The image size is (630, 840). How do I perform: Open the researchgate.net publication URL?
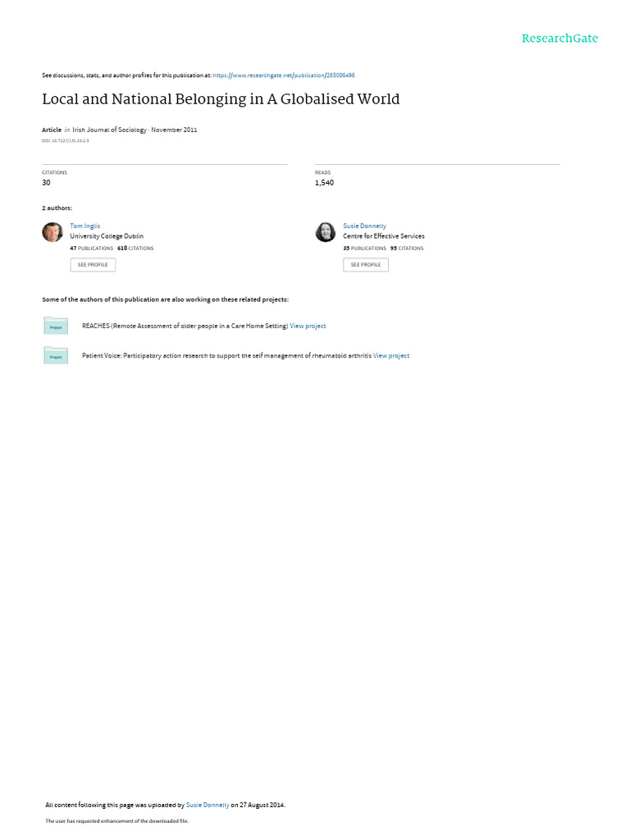point(283,75)
